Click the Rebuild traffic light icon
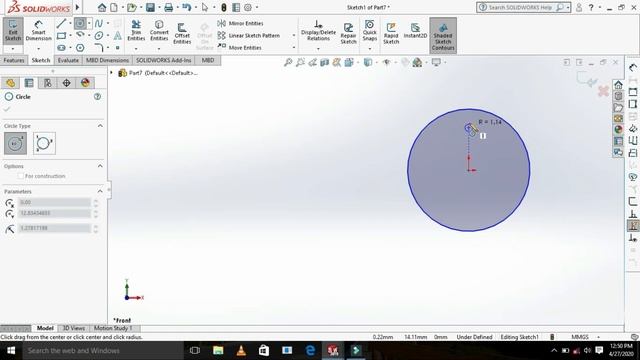 224,7
